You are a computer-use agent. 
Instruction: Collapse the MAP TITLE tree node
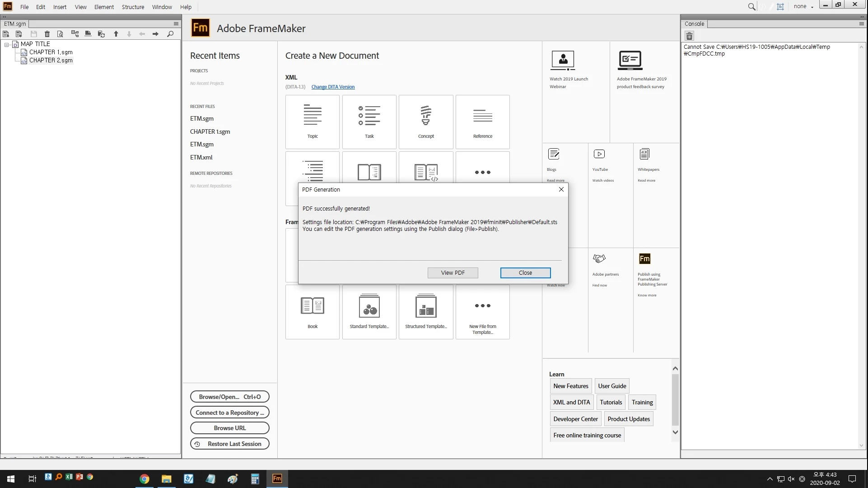7,44
